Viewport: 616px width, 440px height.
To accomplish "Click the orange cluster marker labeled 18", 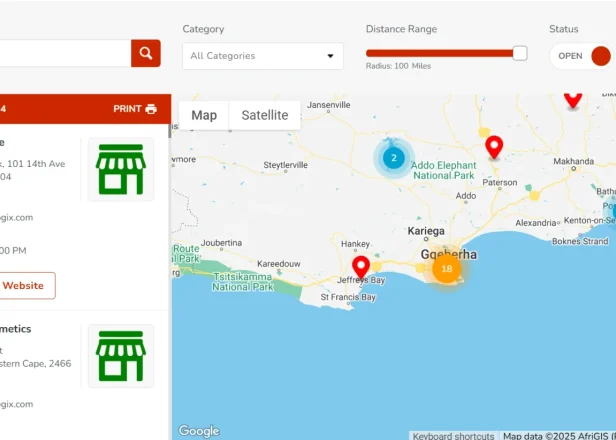I will pyautogui.click(x=446, y=269).
